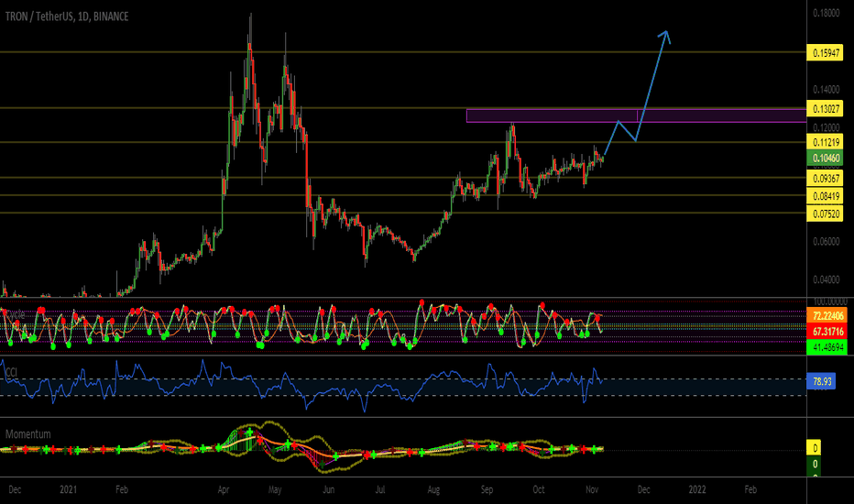Image resolution: width=854 pixels, height=504 pixels.
Task: Click the Jul time axis label
Action: tap(380, 489)
